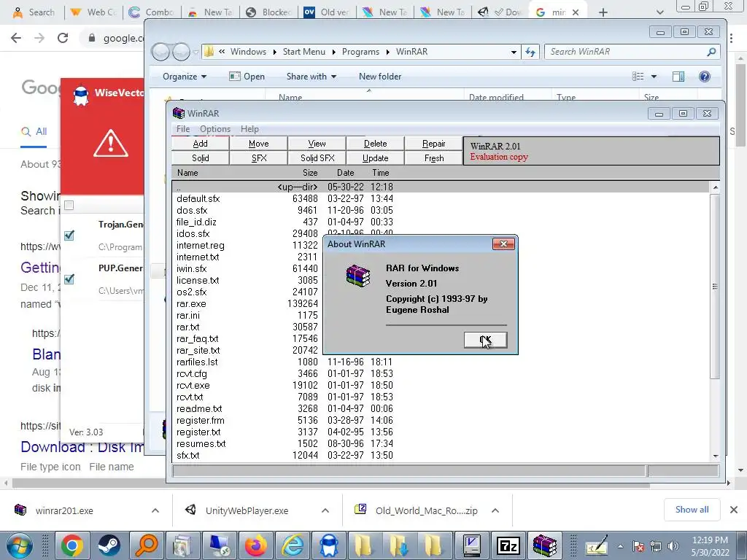
Task: Click the Chrome reload icon
Action: pyautogui.click(x=63, y=38)
